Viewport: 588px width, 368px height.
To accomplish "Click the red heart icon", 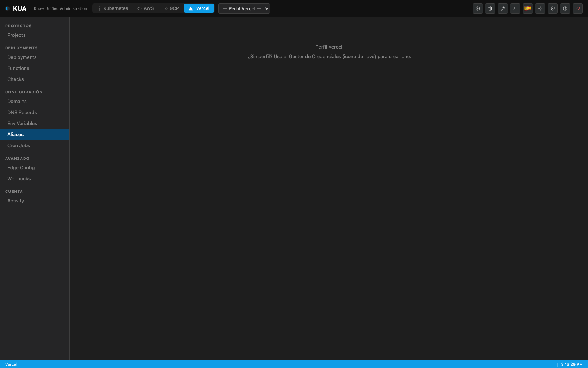I will click(578, 8).
